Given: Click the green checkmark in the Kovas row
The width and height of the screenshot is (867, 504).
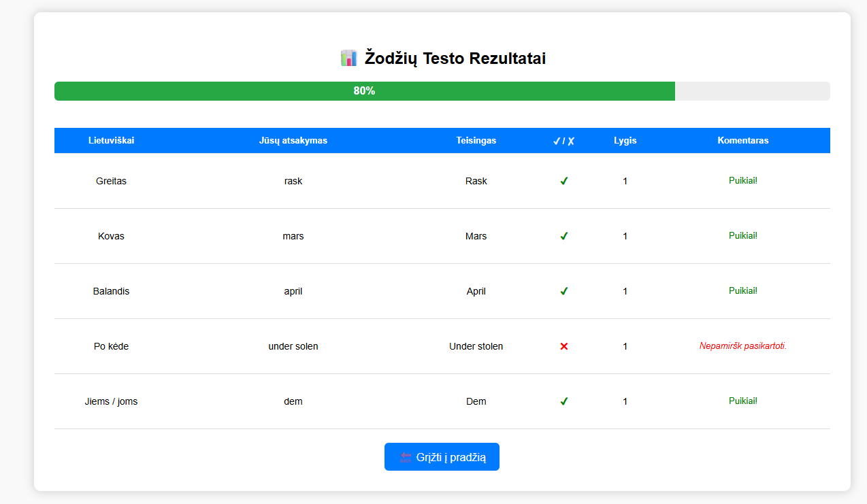Looking at the screenshot, I should pos(563,236).
